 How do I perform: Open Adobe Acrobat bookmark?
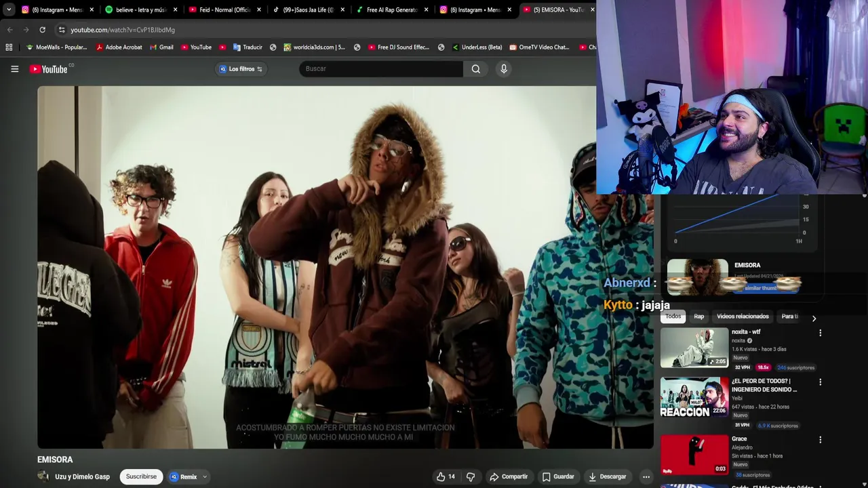point(119,47)
